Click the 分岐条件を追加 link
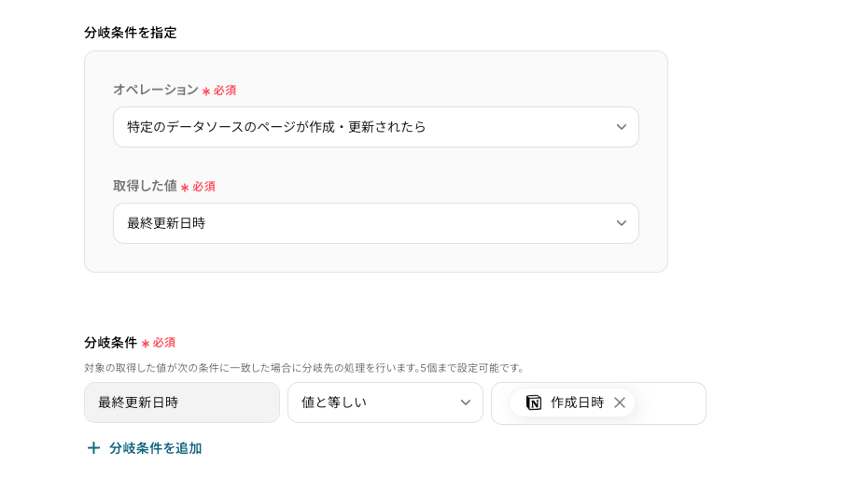Image resolution: width=868 pixels, height=480 pixels. [155, 448]
